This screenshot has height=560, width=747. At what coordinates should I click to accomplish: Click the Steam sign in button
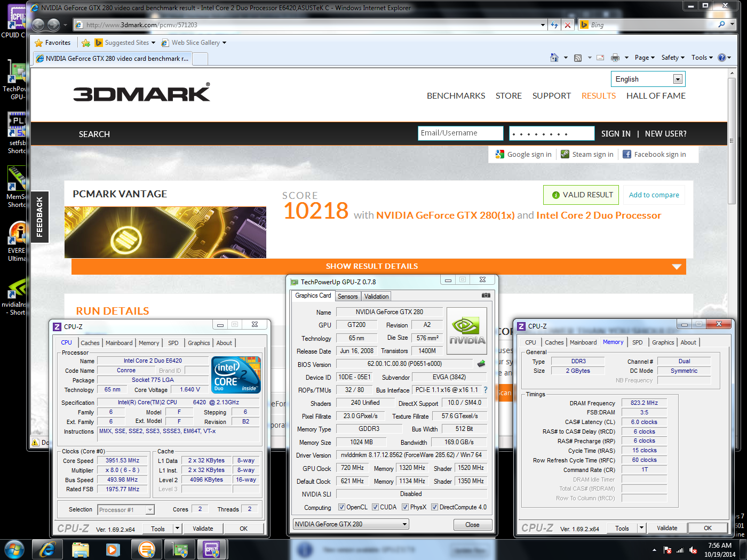(x=587, y=154)
